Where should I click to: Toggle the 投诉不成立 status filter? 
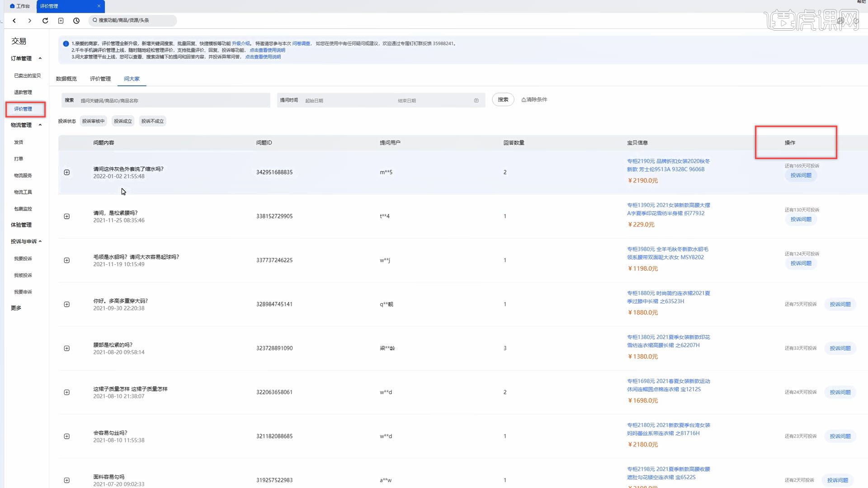(x=152, y=121)
